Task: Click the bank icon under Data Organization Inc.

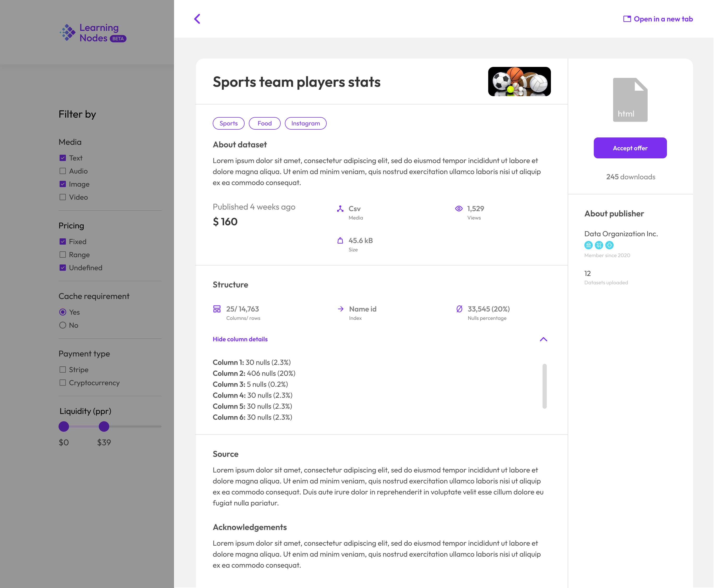Action: [589, 245]
